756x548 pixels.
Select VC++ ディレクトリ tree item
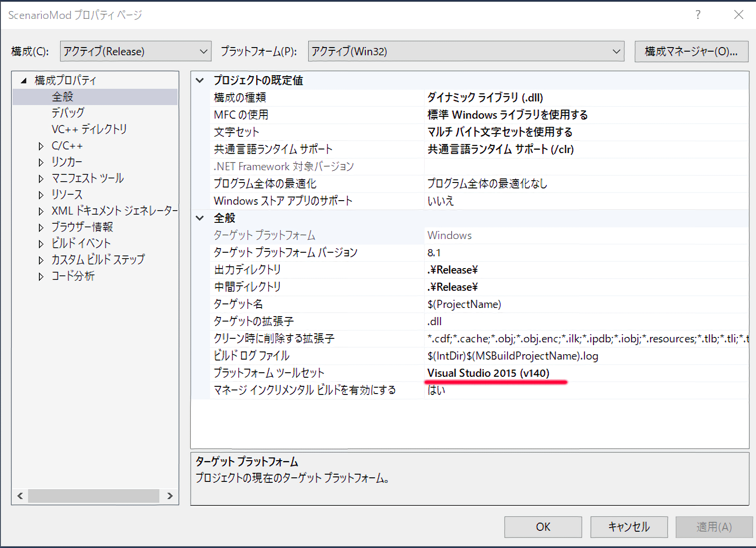pyautogui.click(x=89, y=129)
